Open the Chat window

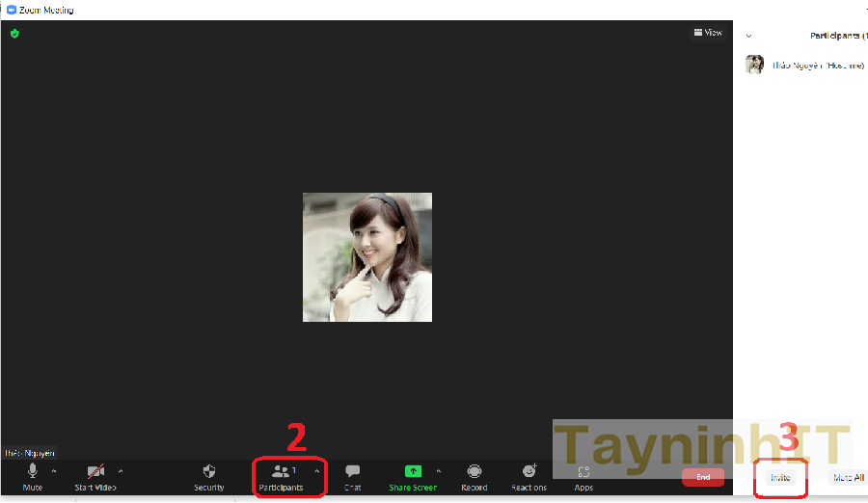coord(353,472)
